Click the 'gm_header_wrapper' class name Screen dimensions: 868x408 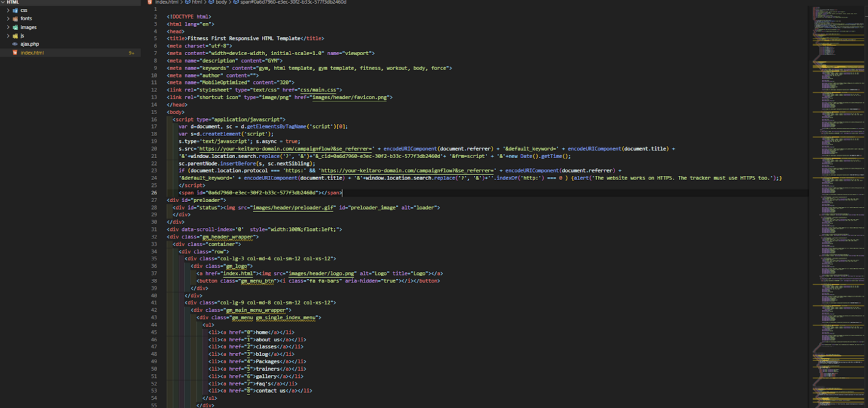[228, 237]
